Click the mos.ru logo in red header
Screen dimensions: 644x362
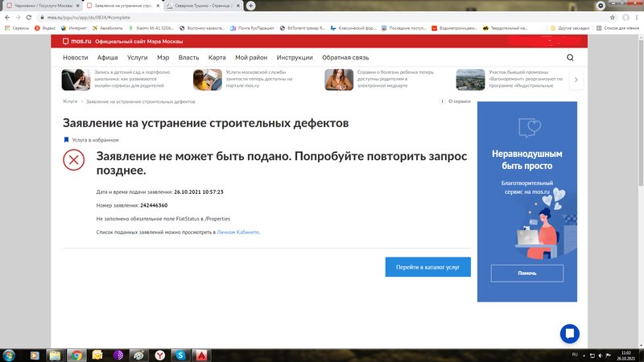pyautogui.click(x=76, y=42)
